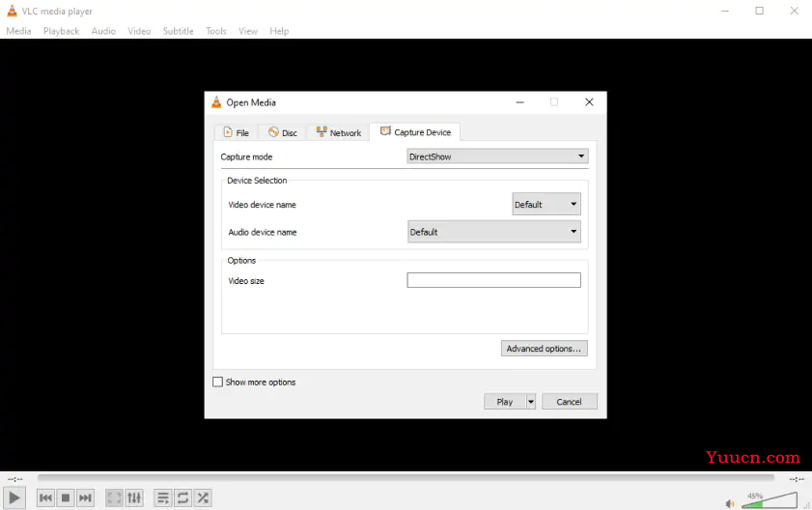Click the elapsed time label at left of the seek bar
The width and height of the screenshot is (812, 510).
click(15, 479)
